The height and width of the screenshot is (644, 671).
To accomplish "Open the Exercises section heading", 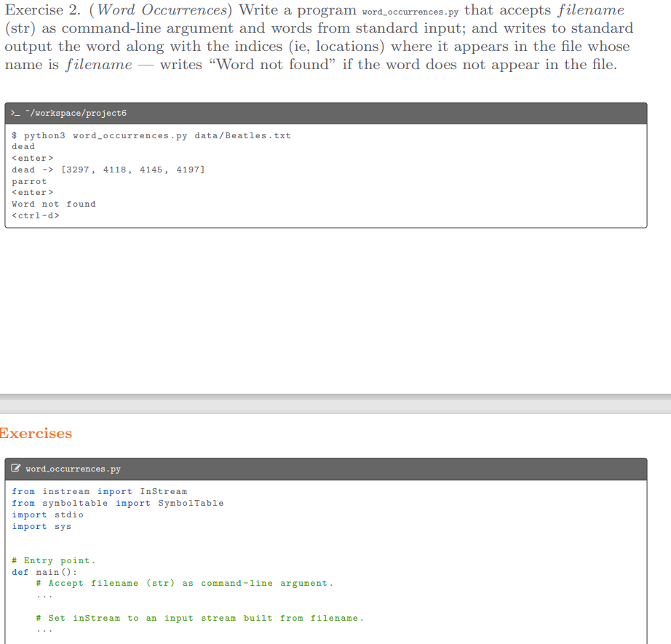I will click(x=35, y=433).
